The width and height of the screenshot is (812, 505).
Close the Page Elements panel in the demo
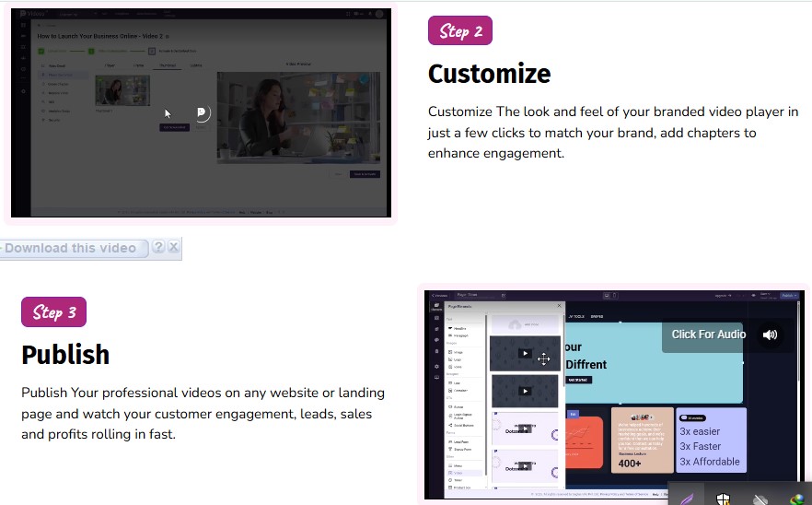(559, 305)
